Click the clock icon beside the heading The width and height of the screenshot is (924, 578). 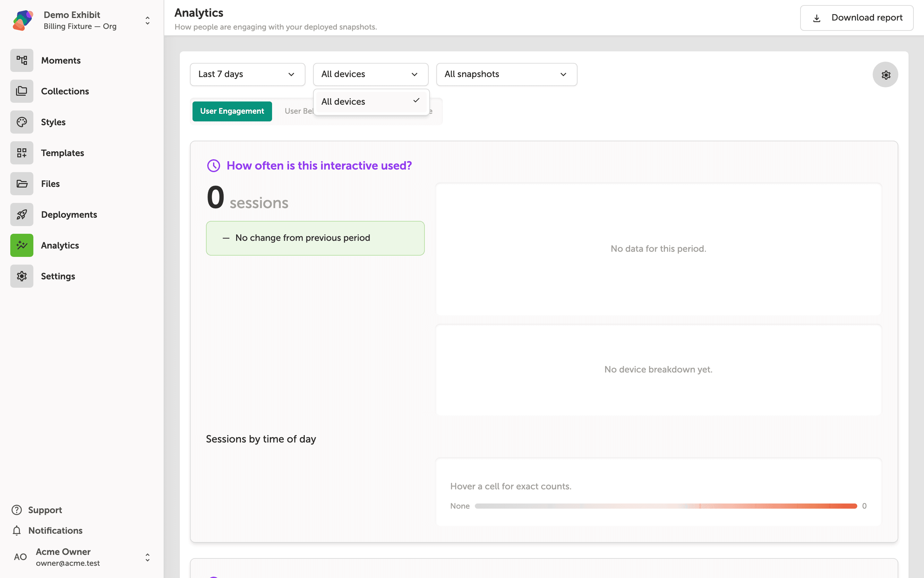213,165
